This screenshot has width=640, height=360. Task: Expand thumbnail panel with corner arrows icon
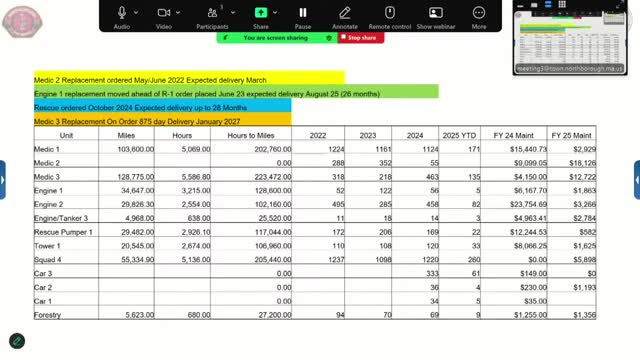620,4
